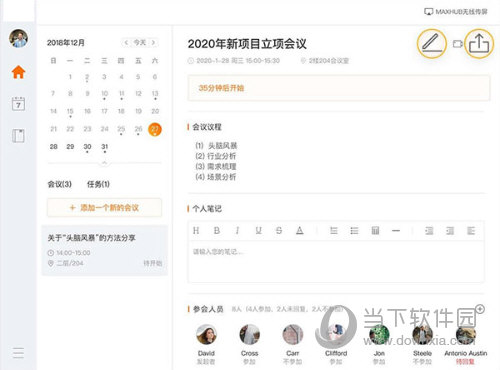Image resolution: width=500 pixels, height=370 pixels.
Task: Select the highlighted date 27 in calendar
Action: point(155,129)
